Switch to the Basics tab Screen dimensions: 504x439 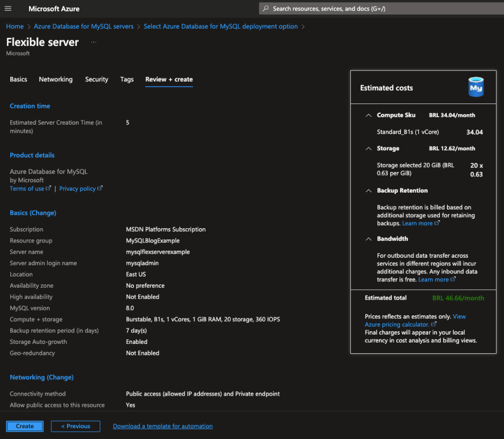(x=18, y=79)
